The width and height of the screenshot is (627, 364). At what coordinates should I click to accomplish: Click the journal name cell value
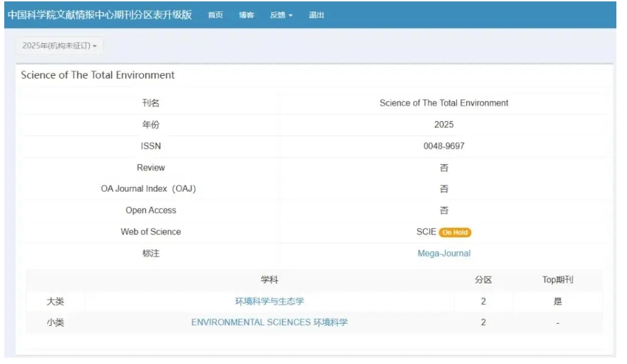(x=444, y=103)
